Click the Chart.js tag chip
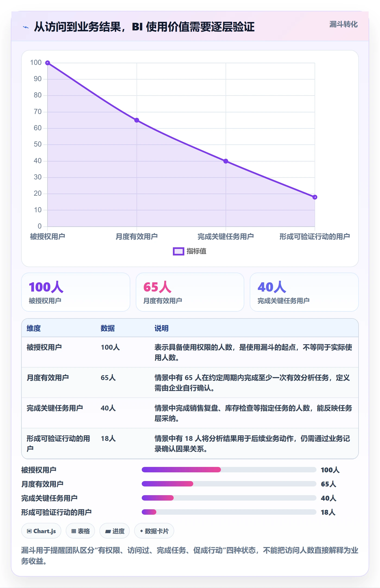The height and width of the screenshot is (588, 380). [41, 531]
